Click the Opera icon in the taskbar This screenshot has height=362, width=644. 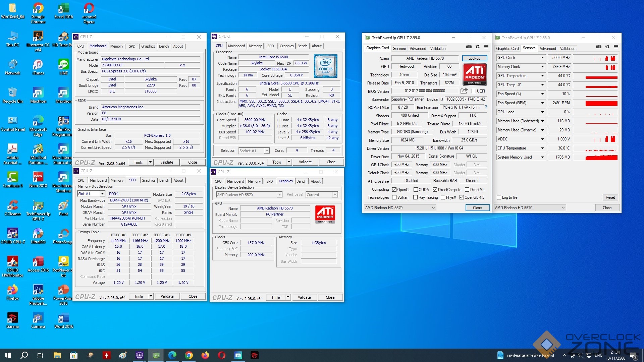[222, 355]
